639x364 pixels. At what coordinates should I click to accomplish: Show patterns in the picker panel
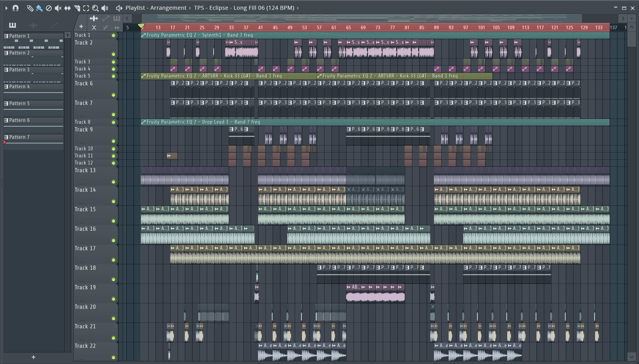click(x=12, y=25)
